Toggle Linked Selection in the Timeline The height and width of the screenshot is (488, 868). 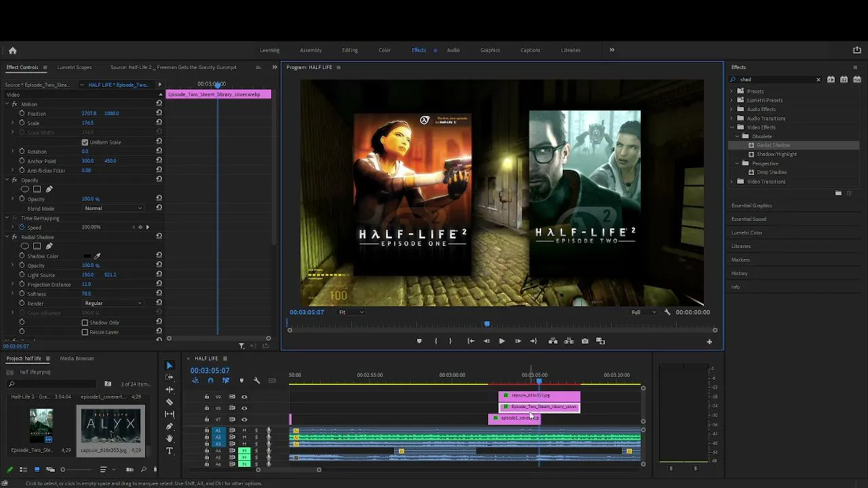point(226,380)
